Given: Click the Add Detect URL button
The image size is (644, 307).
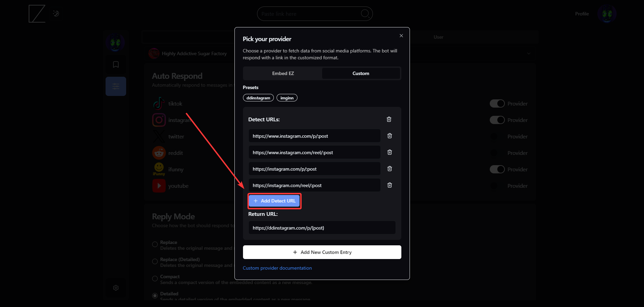Looking at the screenshot, I should click(x=274, y=201).
